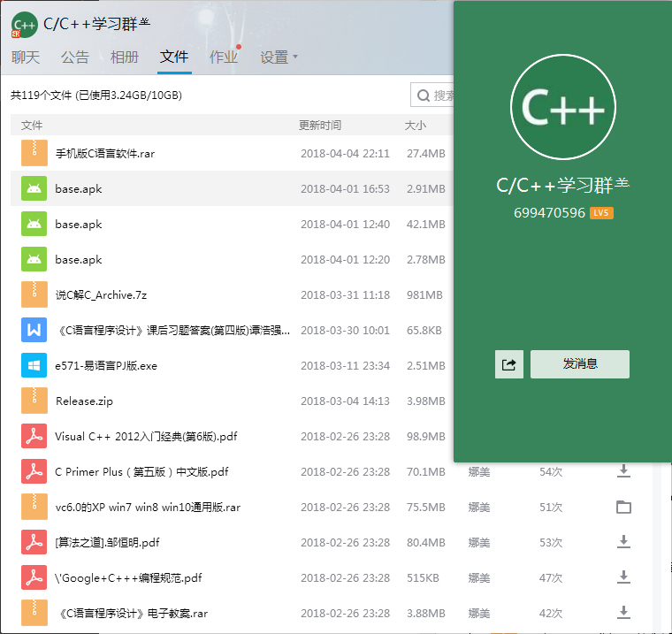
Task: Click PDF icon of [算法之道].邹恒明.pdf
Action: pos(34,542)
